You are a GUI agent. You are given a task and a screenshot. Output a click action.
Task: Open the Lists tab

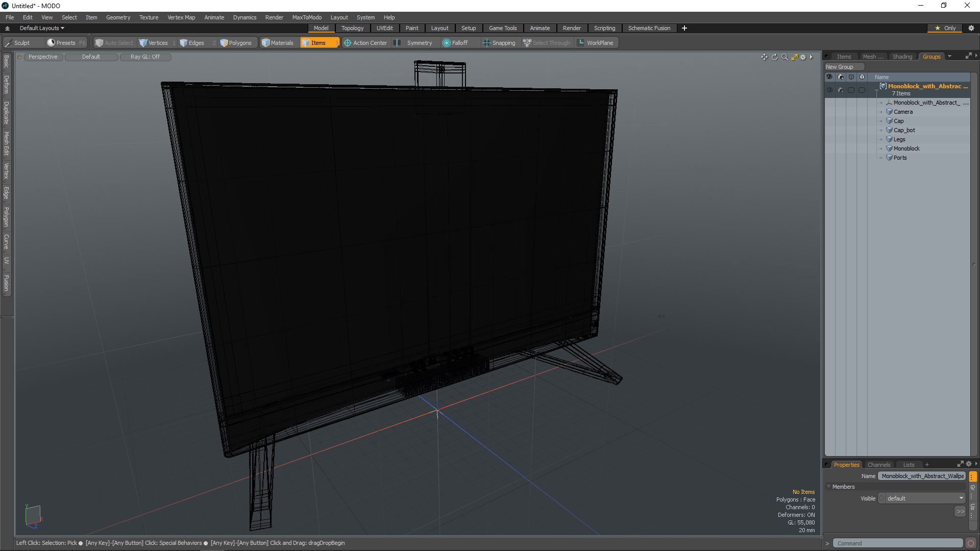[909, 465]
